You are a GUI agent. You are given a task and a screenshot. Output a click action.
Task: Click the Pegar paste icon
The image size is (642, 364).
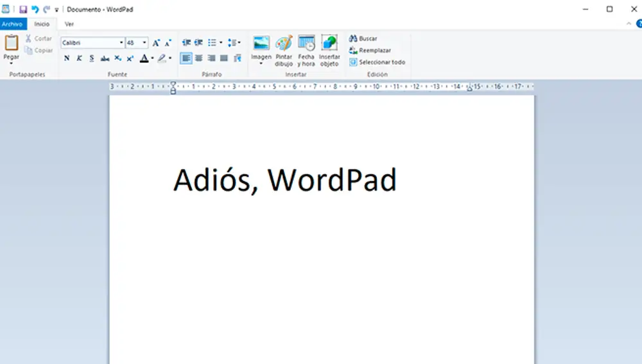coord(12,43)
